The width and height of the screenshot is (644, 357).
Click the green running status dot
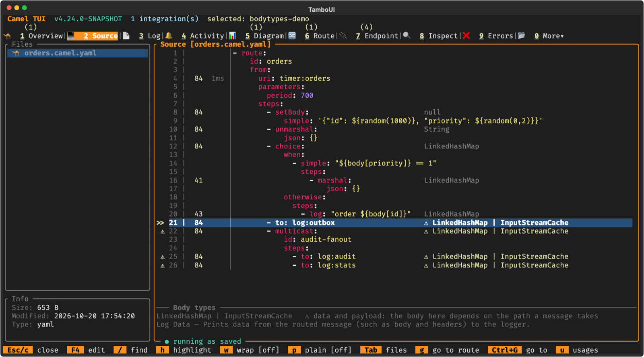pos(167,342)
